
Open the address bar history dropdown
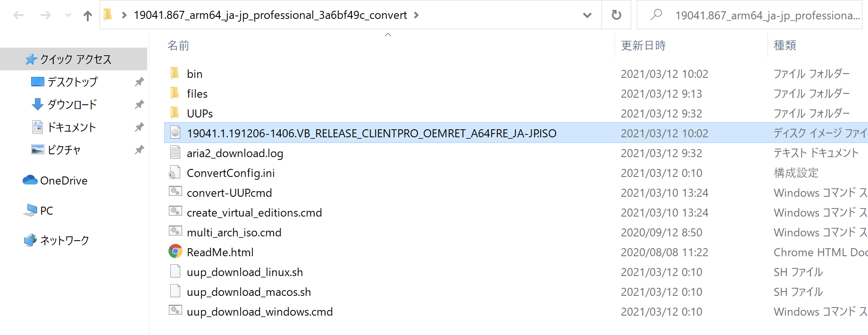[587, 15]
